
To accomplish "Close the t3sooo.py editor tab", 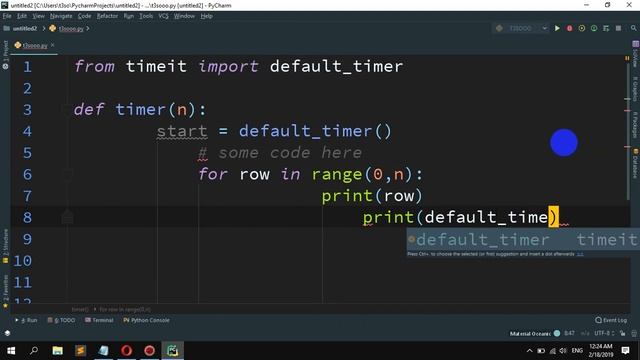I will (53, 45).
